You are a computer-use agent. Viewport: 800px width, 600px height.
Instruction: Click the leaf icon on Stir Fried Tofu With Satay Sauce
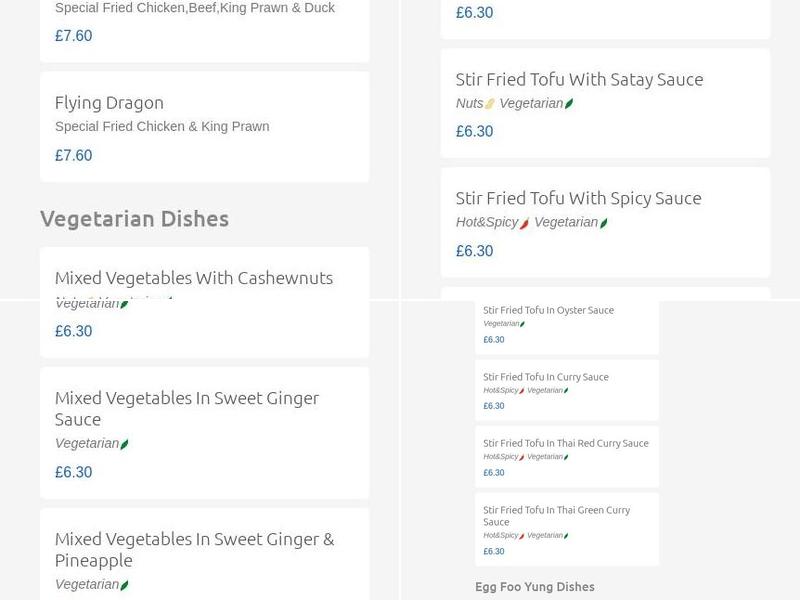tap(569, 103)
